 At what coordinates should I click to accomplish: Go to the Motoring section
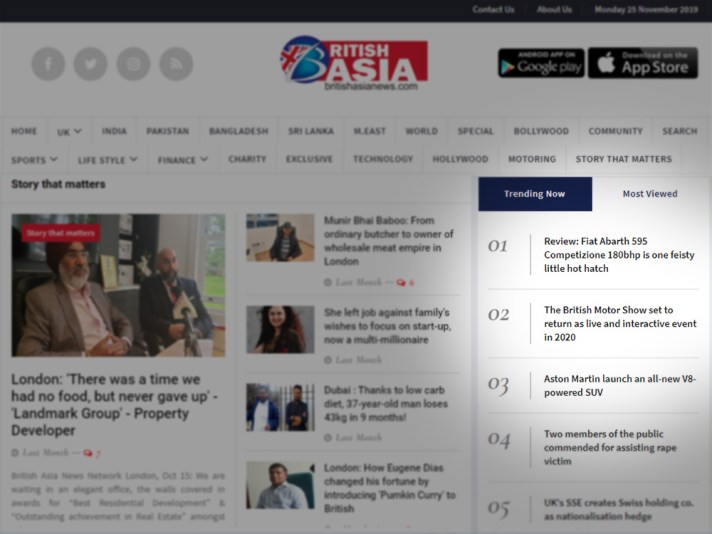click(x=531, y=159)
